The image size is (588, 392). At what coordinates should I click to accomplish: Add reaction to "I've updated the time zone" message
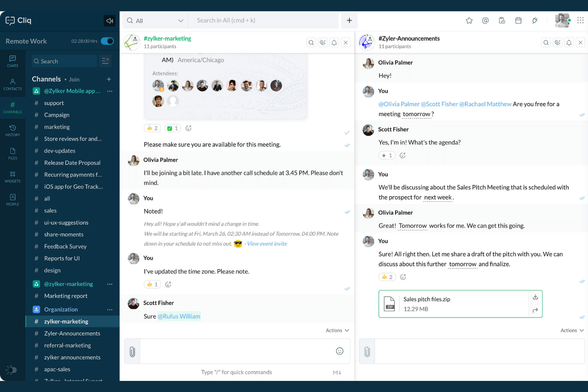pyautogui.click(x=168, y=284)
